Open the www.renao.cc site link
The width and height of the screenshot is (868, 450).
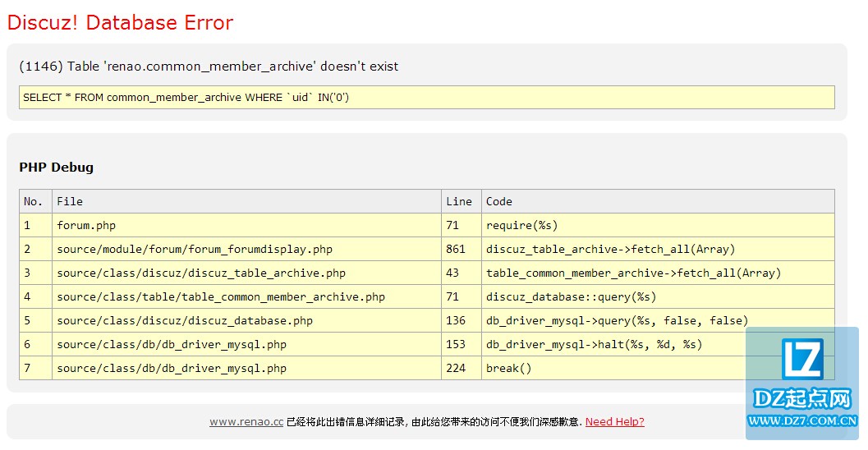coord(246,422)
